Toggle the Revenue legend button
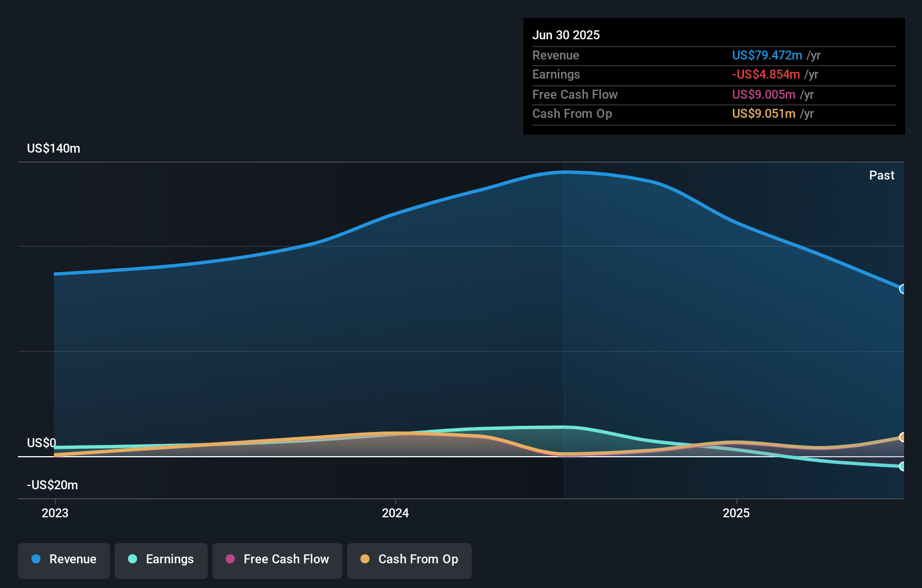This screenshot has width=922, height=588. (x=64, y=561)
